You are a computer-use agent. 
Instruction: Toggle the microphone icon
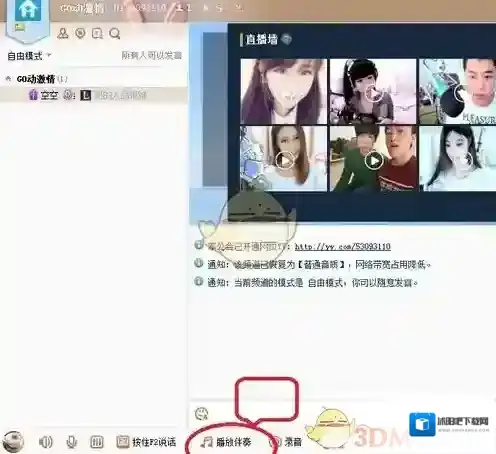pos(71,442)
